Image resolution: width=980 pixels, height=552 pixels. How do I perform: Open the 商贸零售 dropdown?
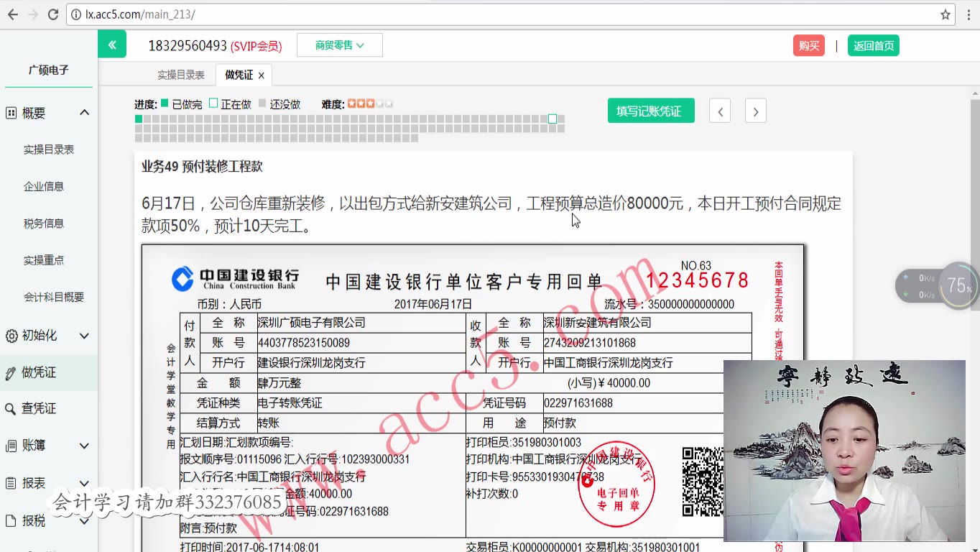click(x=339, y=44)
